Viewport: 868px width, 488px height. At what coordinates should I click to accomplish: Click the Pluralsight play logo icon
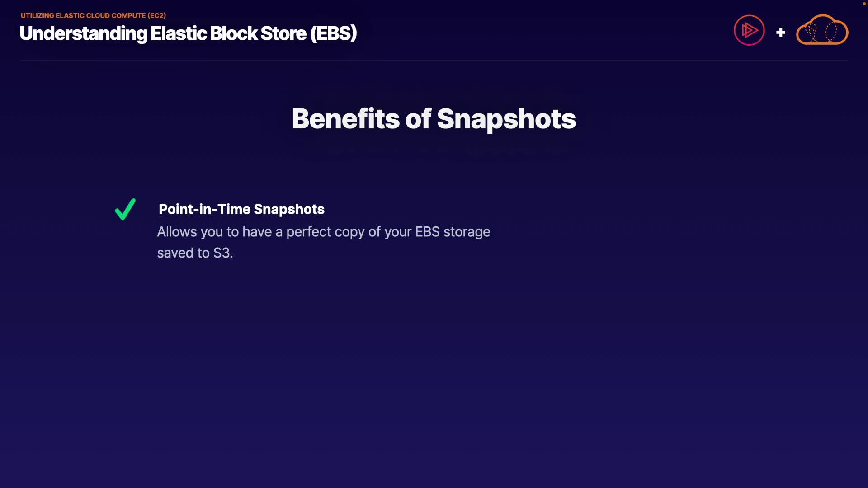pos(749,30)
